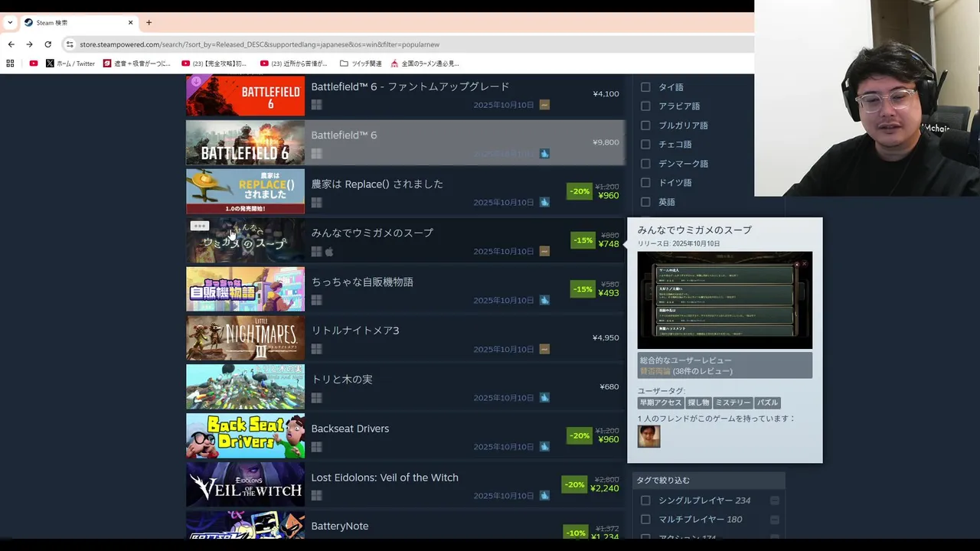Collapse the タグで絞り込む filter header
The width and height of the screenshot is (980, 551).
coord(709,481)
